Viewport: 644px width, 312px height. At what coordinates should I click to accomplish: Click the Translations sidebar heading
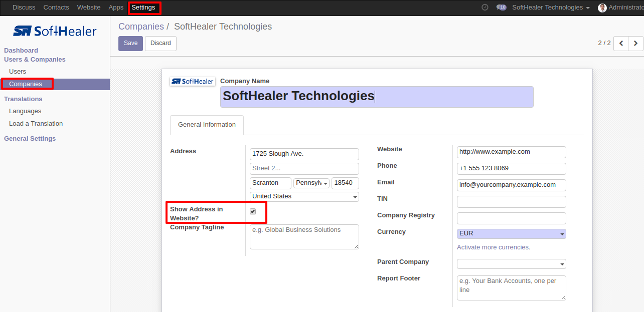coord(23,99)
